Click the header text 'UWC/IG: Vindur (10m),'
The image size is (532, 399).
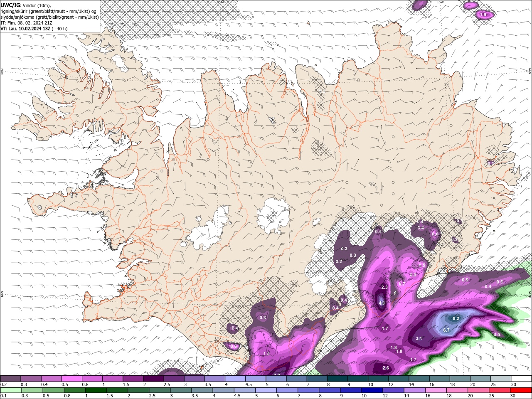point(26,5)
